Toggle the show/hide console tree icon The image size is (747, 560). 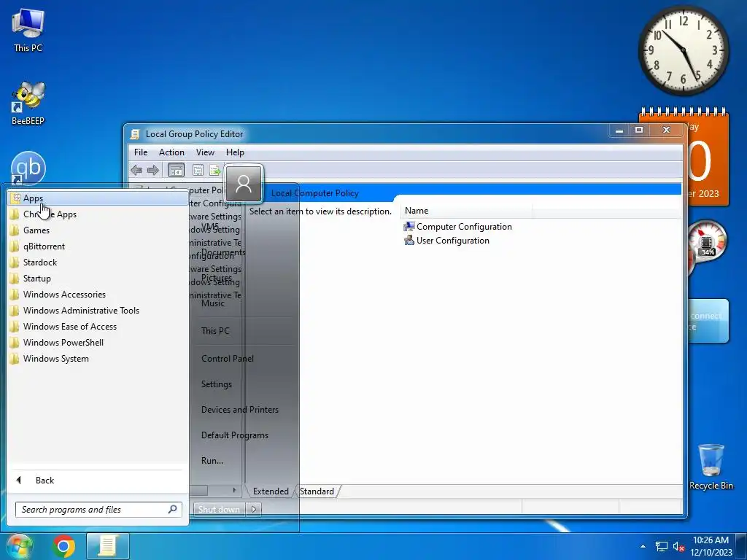pyautogui.click(x=177, y=170)
